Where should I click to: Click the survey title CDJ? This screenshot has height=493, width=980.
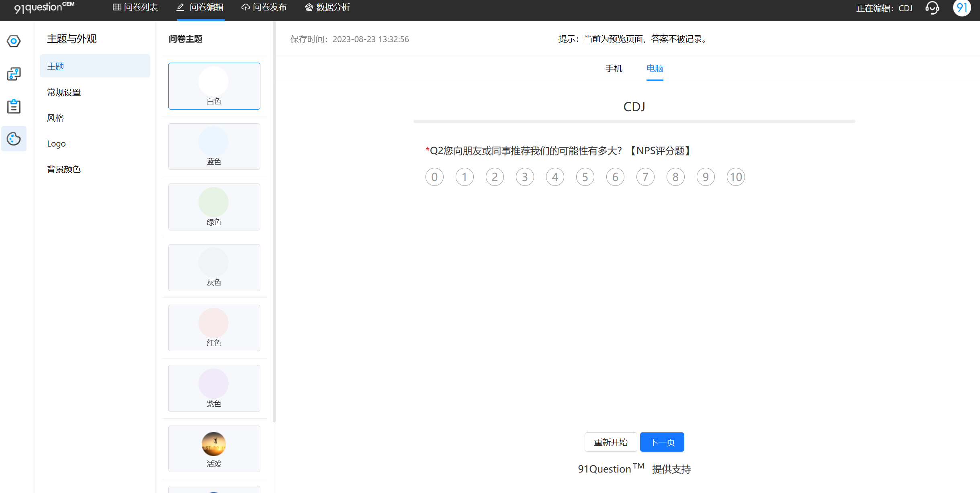(634, 107)
